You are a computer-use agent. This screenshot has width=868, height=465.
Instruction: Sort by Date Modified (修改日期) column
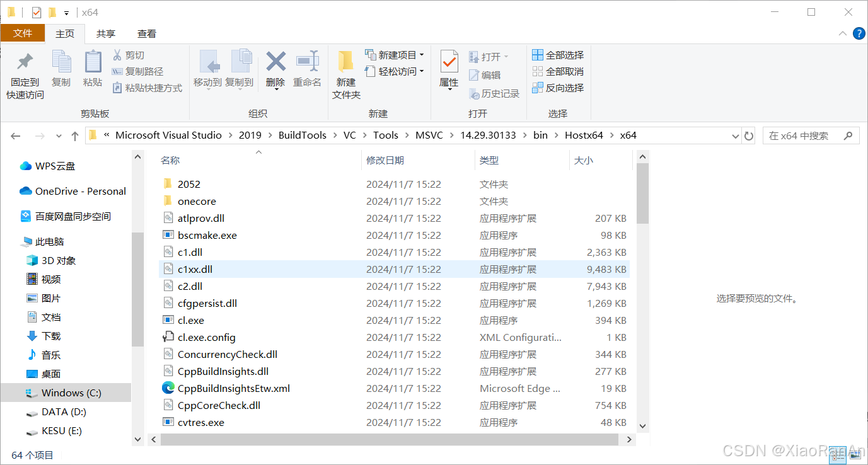pyautogui.click(x=386, y=161)
